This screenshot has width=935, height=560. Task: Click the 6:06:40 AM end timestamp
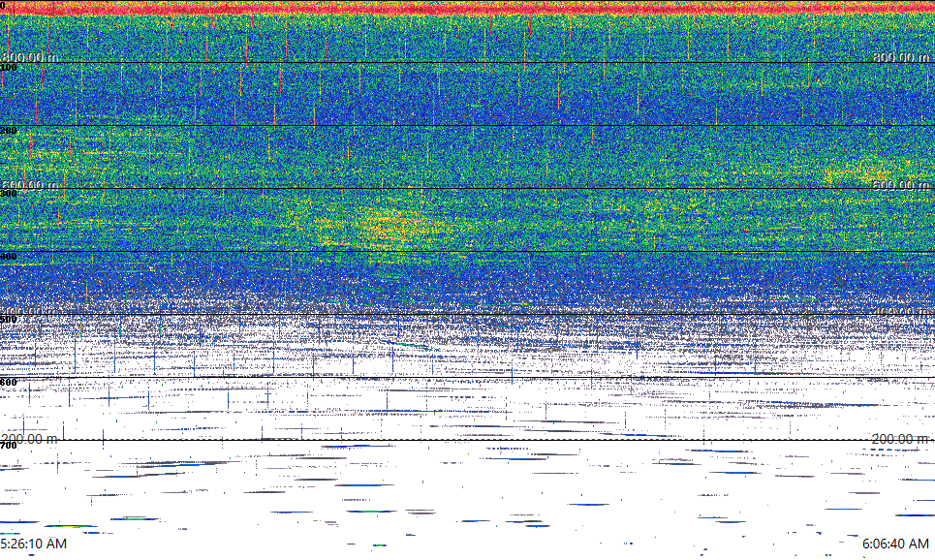(895, 544)
